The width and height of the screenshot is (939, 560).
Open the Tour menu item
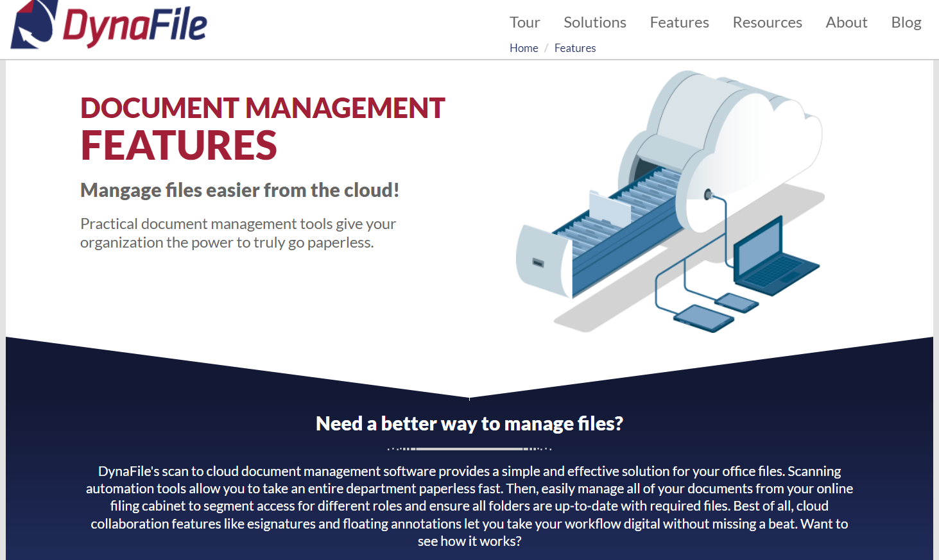[x=524, y=22]
